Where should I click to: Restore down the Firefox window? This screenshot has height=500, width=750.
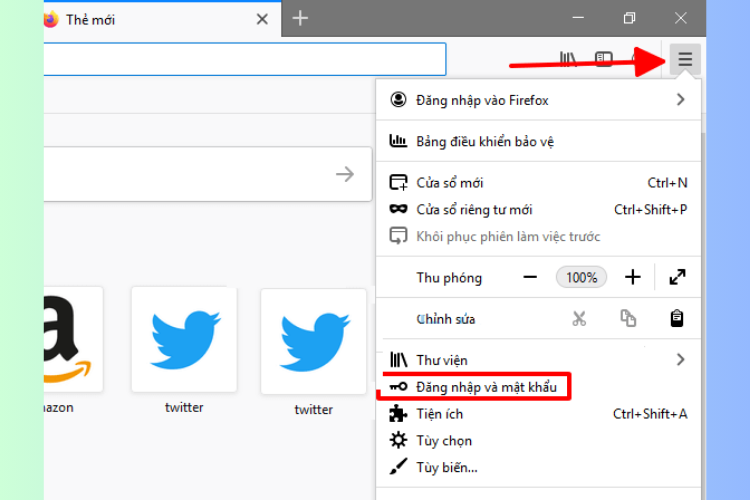[x=629, y=19]
